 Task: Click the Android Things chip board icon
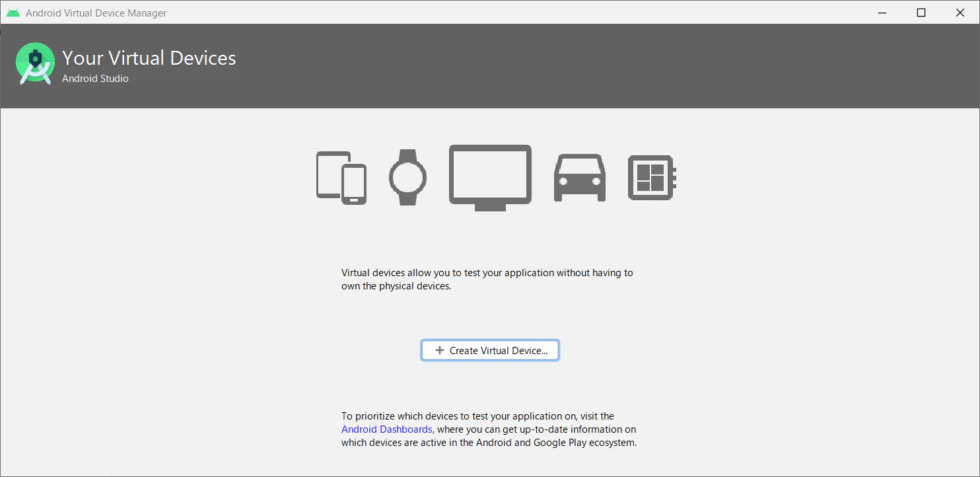coord(652,178)
